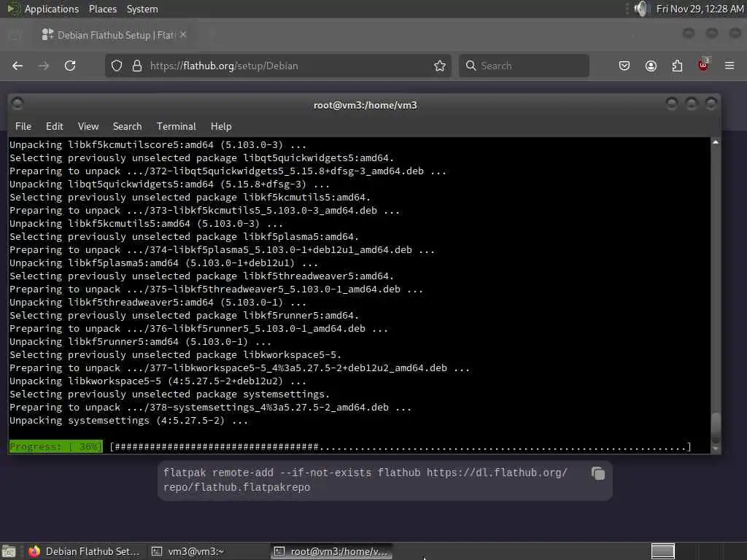Screen dimensions: 747x560
Task: Open the Pocket save icon
Action: coord(624,66)
